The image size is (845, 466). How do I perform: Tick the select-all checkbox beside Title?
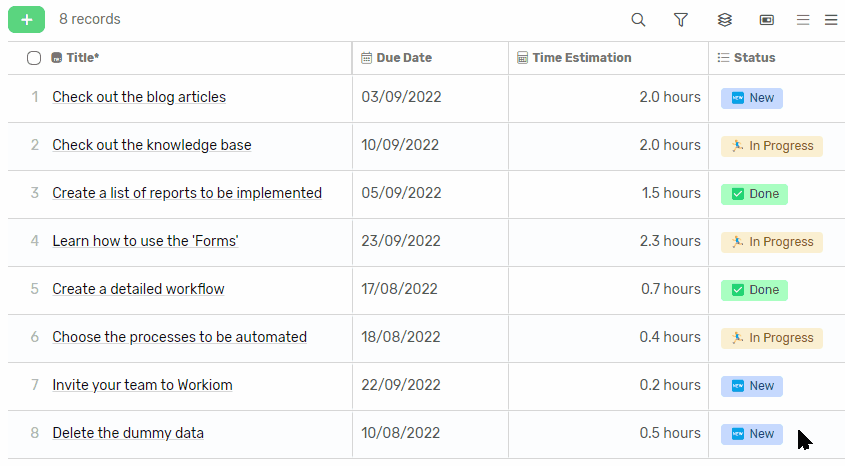34,58
